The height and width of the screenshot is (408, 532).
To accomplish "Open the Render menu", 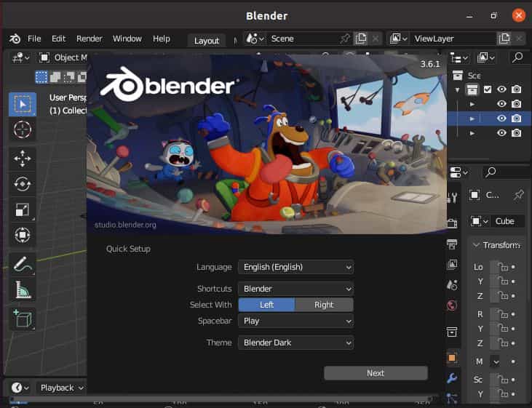I will click(90, 39).
